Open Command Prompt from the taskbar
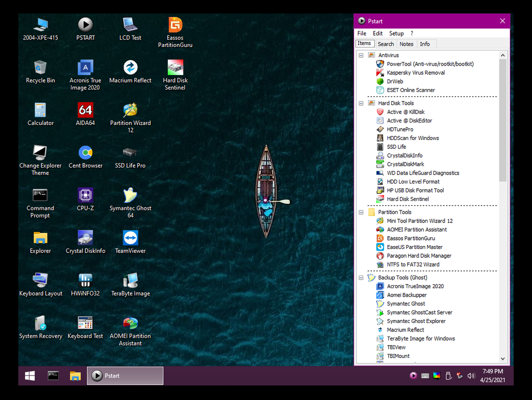This screenshot has width=532, height=400. pyautogui.click(x=53, y=375)
